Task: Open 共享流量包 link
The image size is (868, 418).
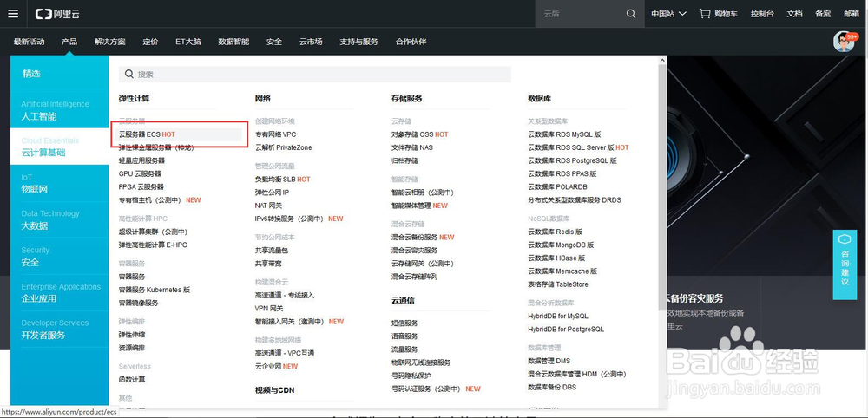Action: 272,251
